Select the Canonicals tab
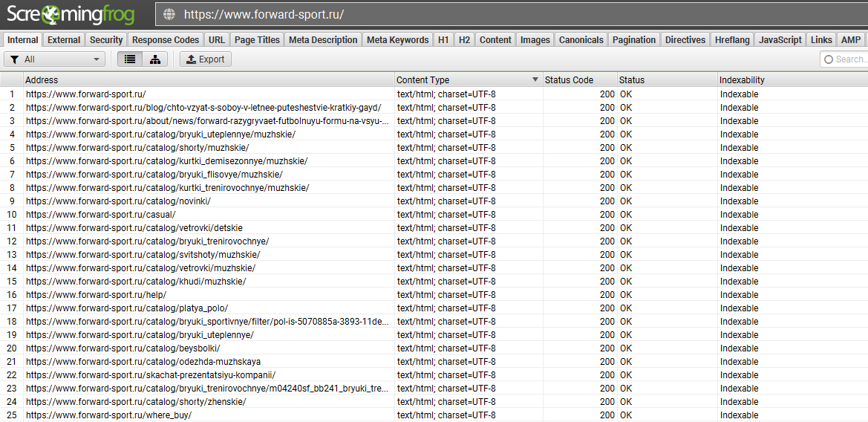This screenshot has width=868, height=422. (581, 40)
